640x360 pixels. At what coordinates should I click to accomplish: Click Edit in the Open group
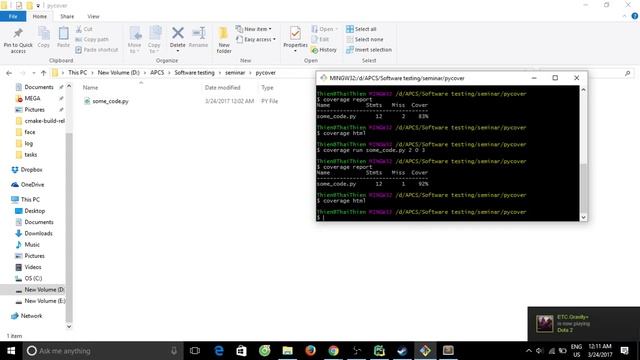click(320, 40)
